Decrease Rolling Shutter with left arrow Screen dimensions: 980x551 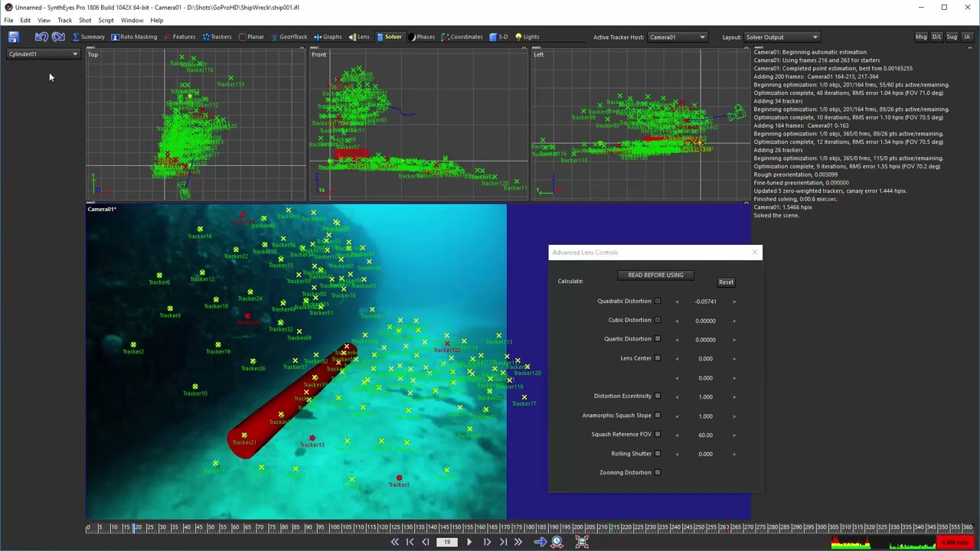[x=677, y=454]
